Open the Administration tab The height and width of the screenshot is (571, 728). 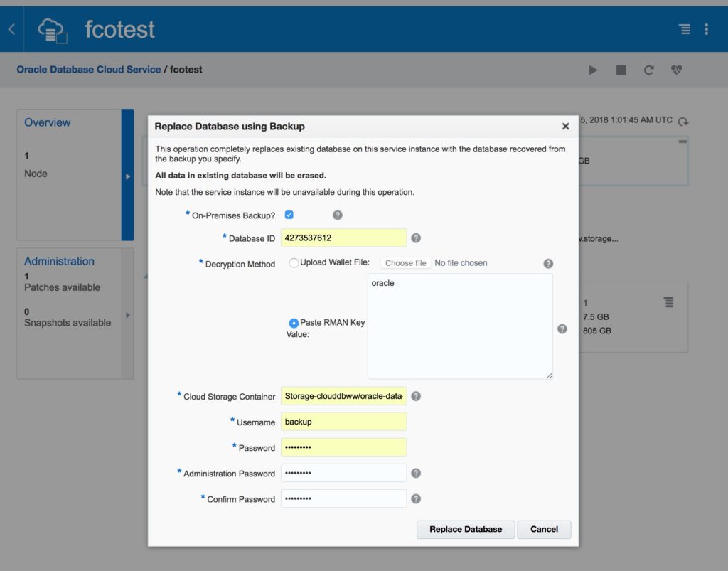click(x=59, y=261)
